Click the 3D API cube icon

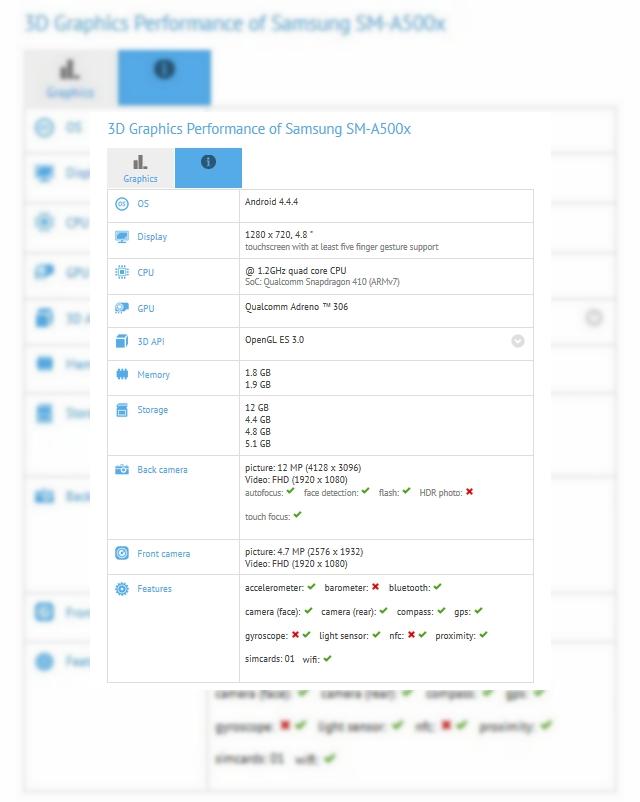[x=122, y=341]
